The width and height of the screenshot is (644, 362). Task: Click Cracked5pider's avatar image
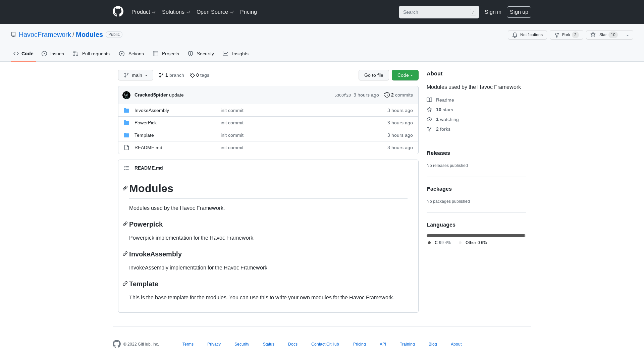126,95
